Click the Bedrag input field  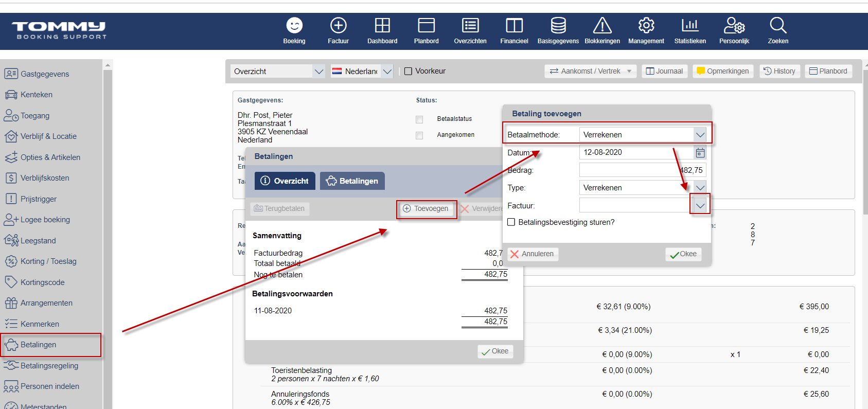643,170
